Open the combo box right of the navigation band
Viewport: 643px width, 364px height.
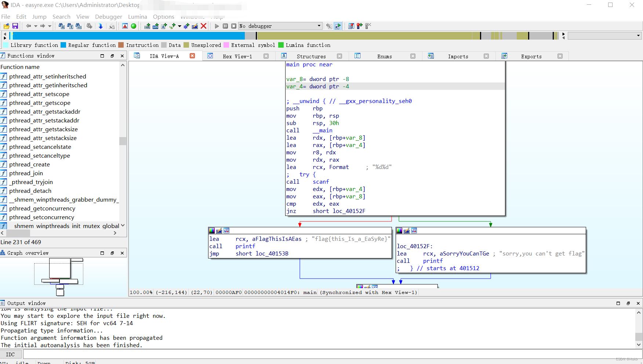tap(604, 36)
